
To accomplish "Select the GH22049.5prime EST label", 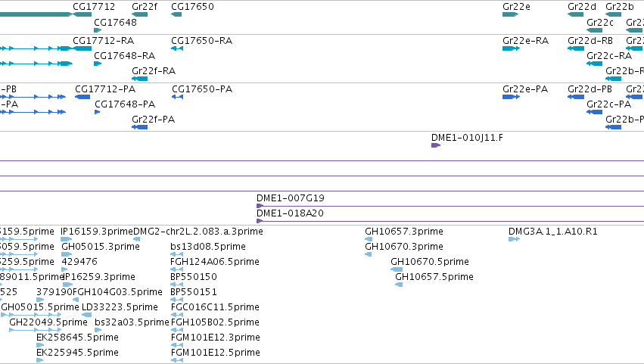I will click(48, 322).
